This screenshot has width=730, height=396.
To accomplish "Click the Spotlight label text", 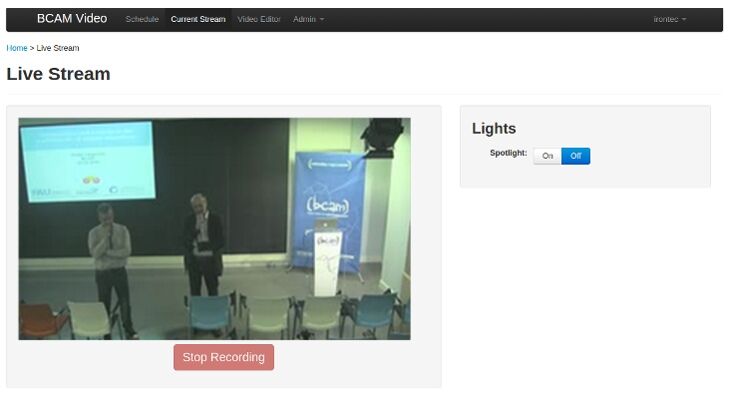I will click(508, 153).
